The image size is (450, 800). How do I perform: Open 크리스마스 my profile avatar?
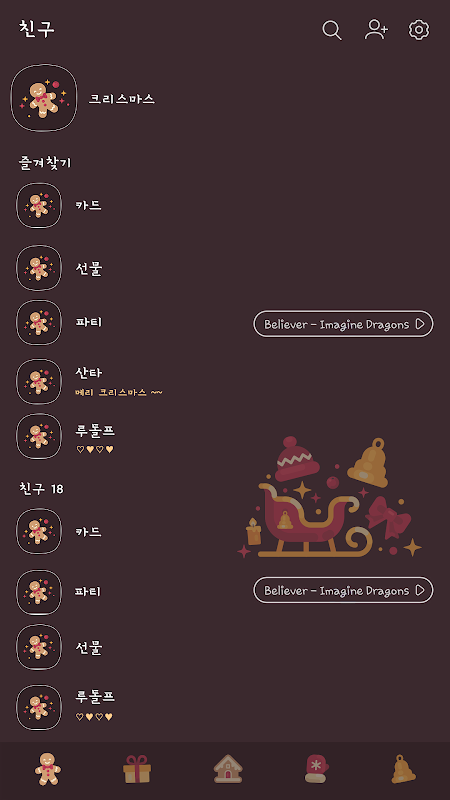click(x=44, y=97)
